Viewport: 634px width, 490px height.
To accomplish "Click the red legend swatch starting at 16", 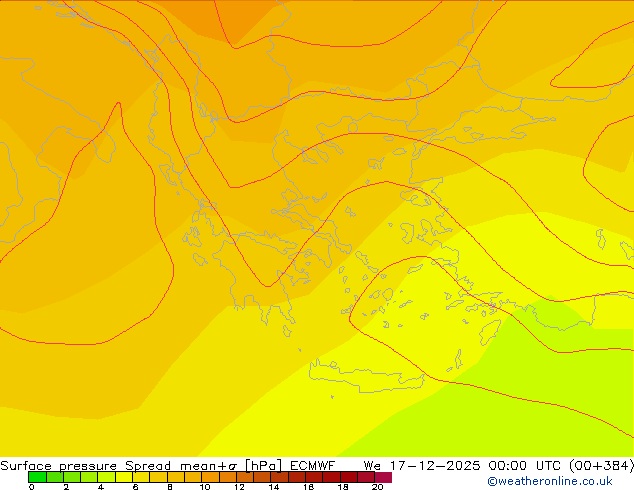I will 314,477.
